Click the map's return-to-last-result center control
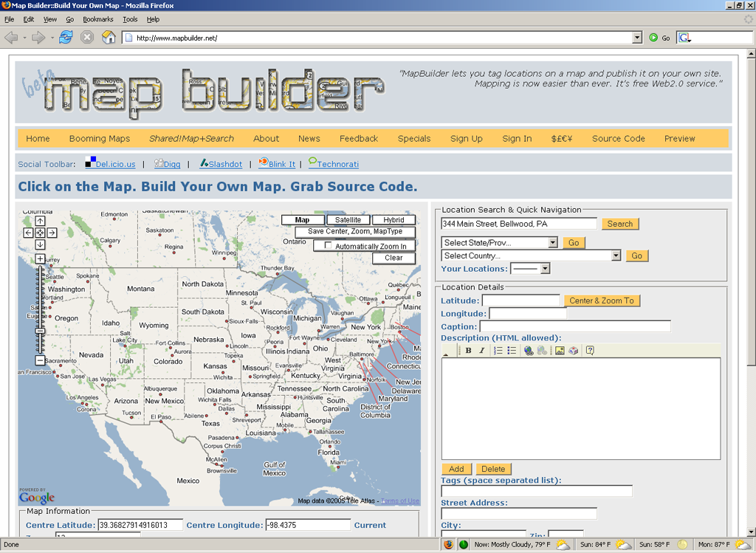The width and height of the screenshot is (756, 553). (40, 233)
